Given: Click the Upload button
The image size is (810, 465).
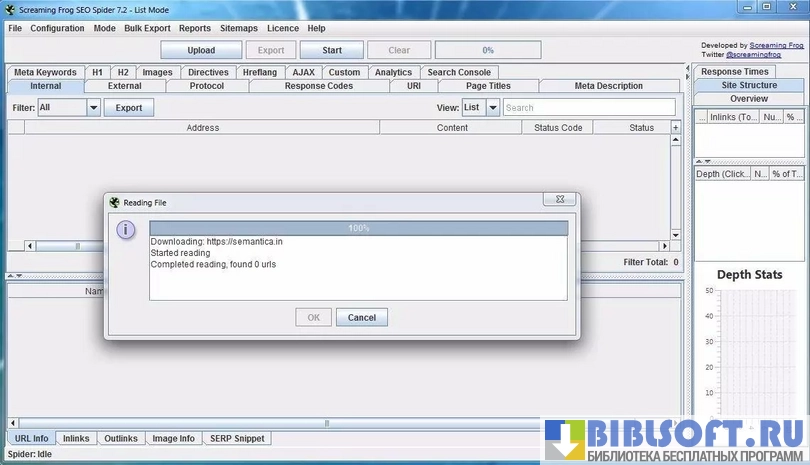Looking at the screenshot, I should coord(201,50).
